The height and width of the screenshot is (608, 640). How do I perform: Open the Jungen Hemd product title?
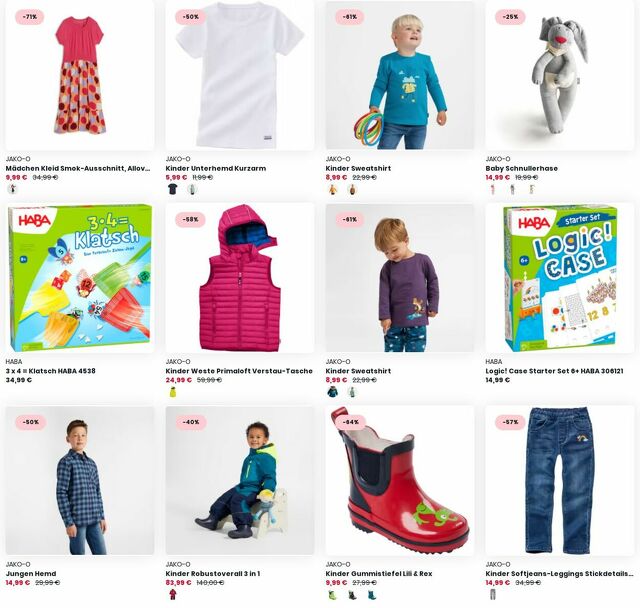(31, 574)
